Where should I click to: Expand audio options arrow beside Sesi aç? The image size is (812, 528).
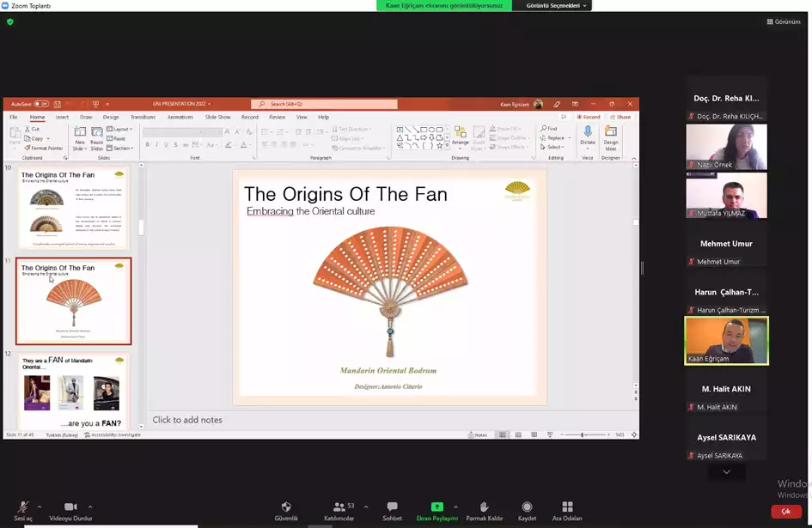tap(40, 507)
